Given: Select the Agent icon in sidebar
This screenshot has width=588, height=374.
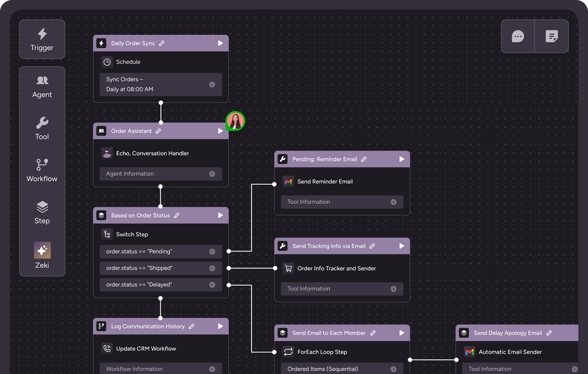Looking at the screenshot, I should point(42,80).
